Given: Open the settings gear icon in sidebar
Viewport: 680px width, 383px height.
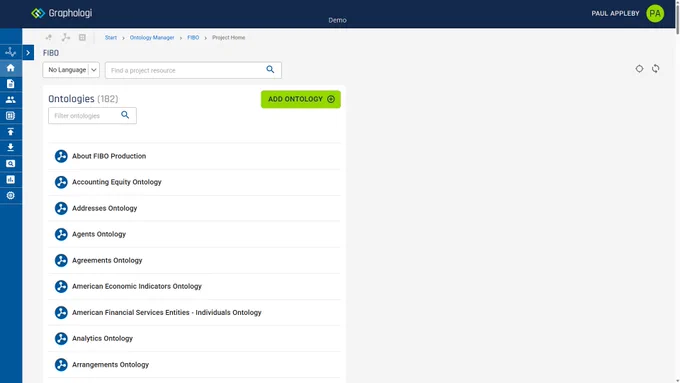Looking at the screenshot, I should (10, 196).
